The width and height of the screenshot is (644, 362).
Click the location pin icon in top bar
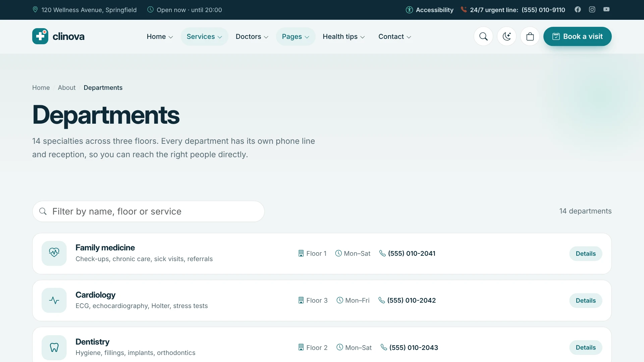tap(35, 9)
